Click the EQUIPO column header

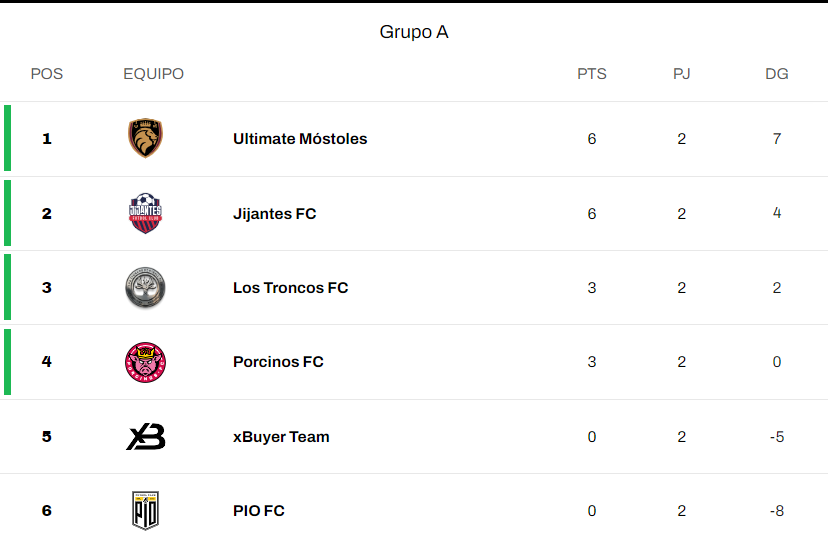click(x=154, y=73)
